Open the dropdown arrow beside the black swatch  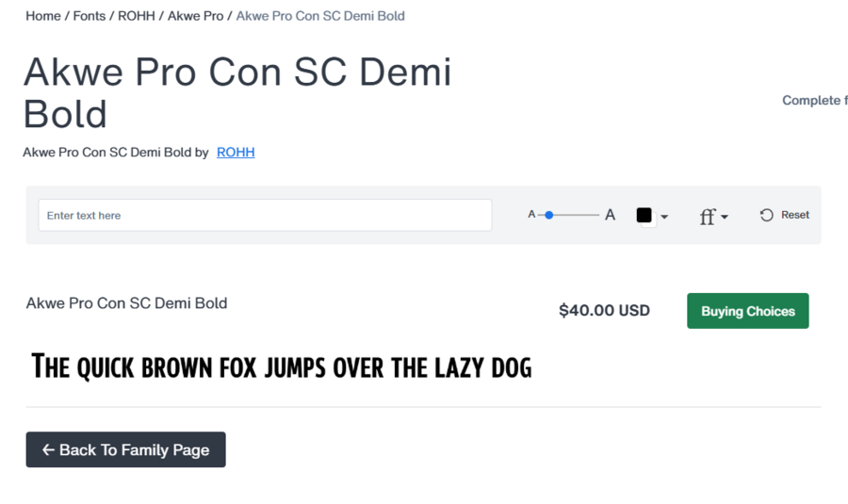(664, 217)
